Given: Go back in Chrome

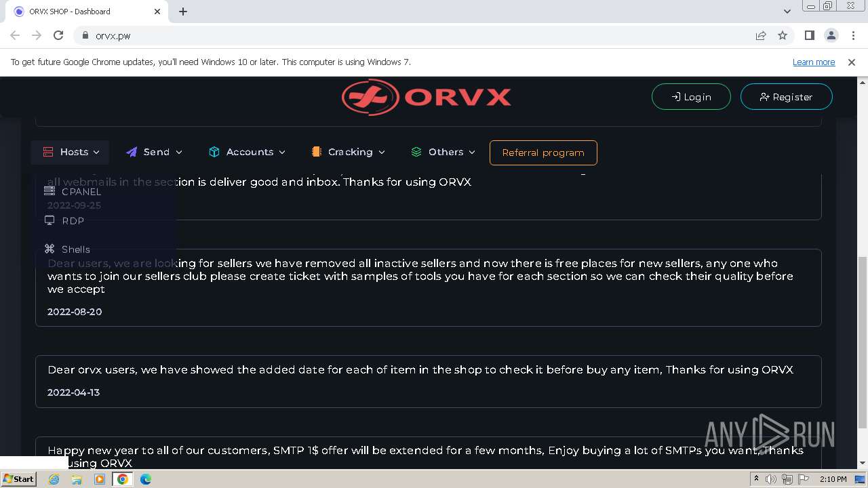Looking at the screenshot, I should pyautogui.click(x=15, y=35).
